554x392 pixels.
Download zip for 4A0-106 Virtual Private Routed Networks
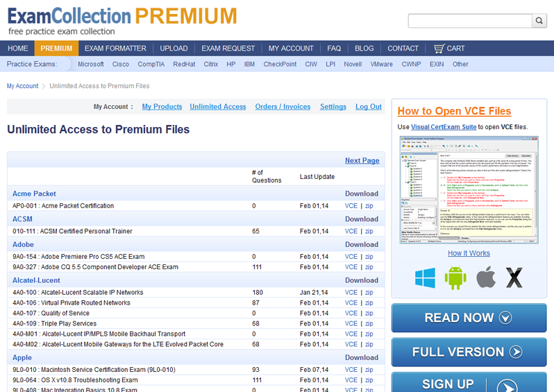tap(369, 303)
